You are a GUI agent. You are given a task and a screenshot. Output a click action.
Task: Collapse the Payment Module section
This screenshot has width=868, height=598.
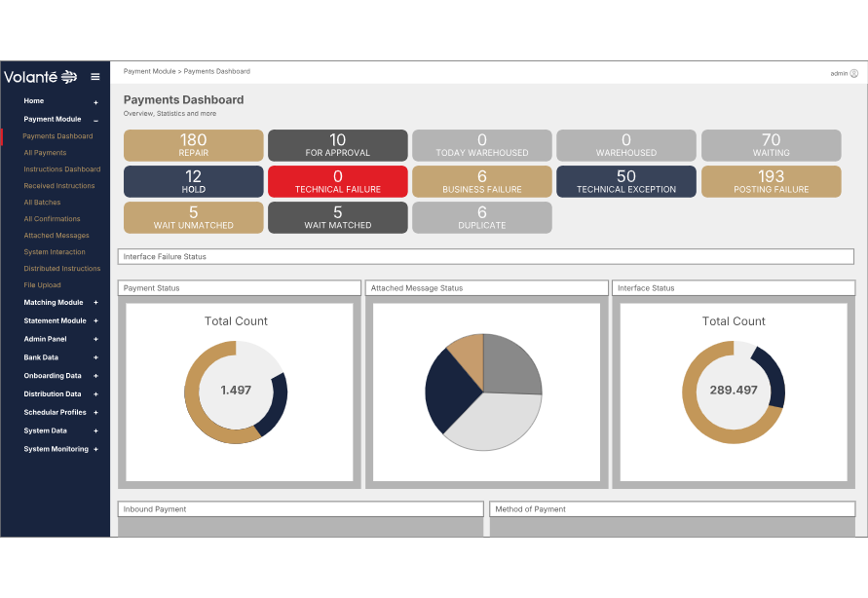(x=95, y=120)
